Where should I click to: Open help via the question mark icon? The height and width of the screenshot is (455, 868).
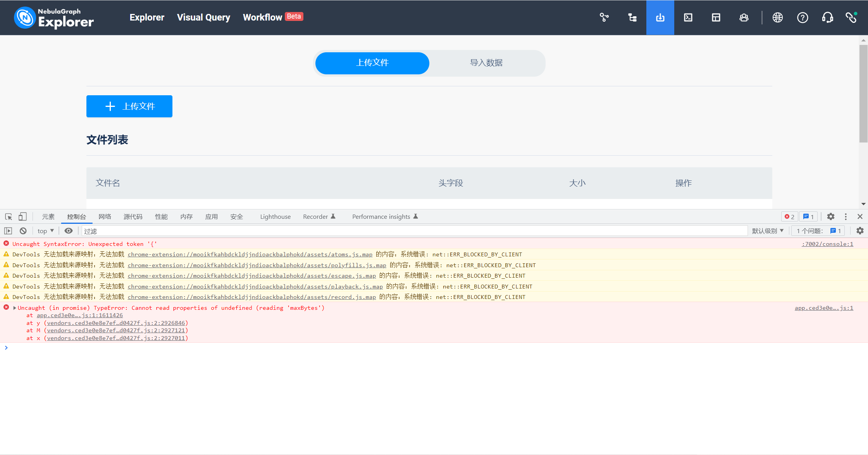(x=803, y=17)
